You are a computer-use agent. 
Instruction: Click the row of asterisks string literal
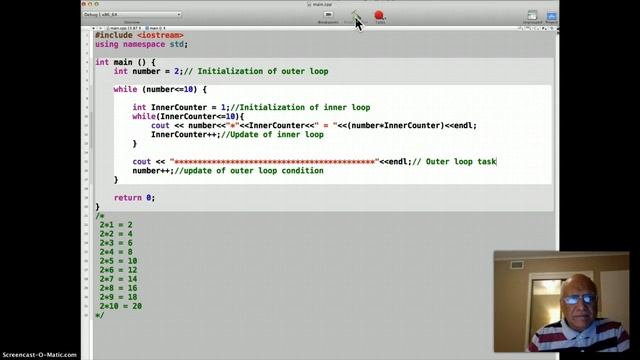pos(275,162)
